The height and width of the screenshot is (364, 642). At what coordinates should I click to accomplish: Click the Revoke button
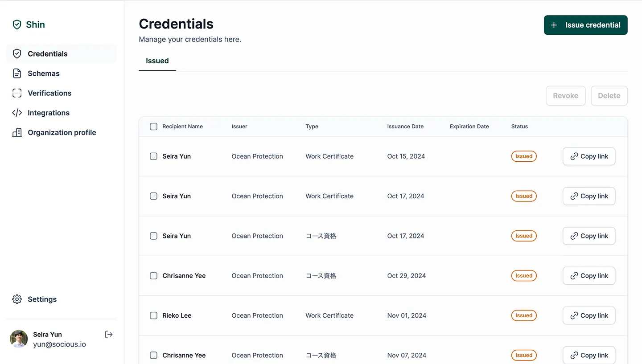coord(565,95)
